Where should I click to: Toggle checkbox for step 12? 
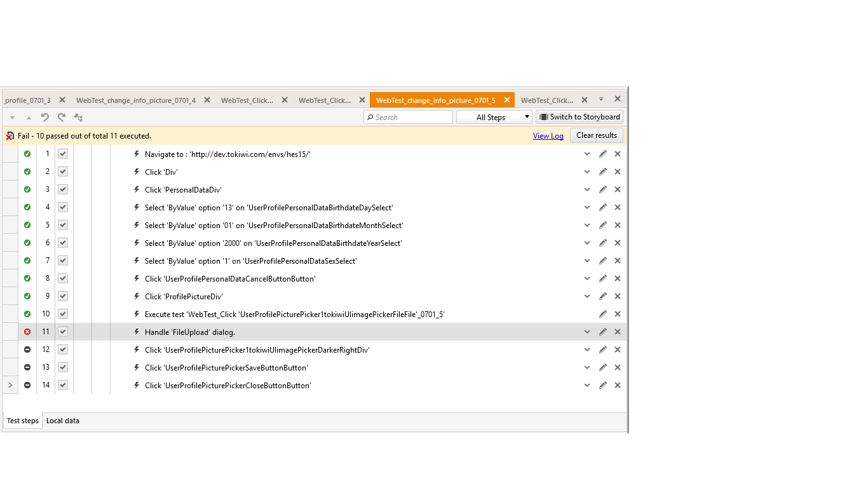pyautogui.click(x=63, y=349)
